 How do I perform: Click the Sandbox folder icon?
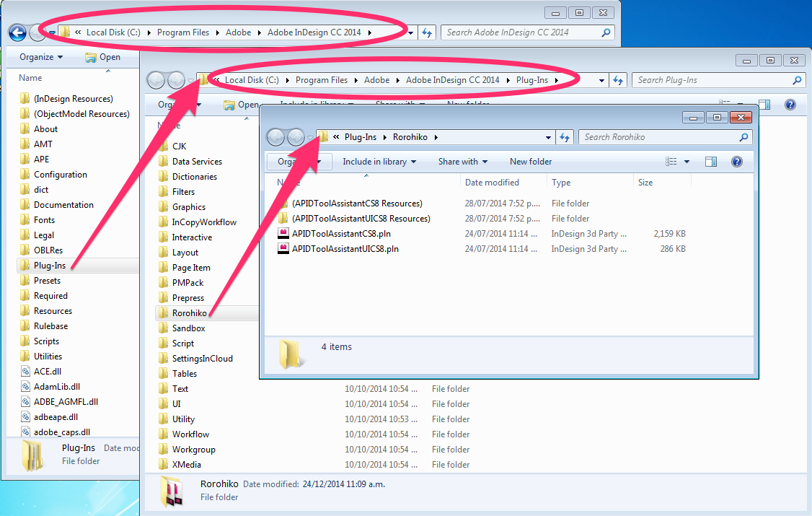tap(164, 328)
